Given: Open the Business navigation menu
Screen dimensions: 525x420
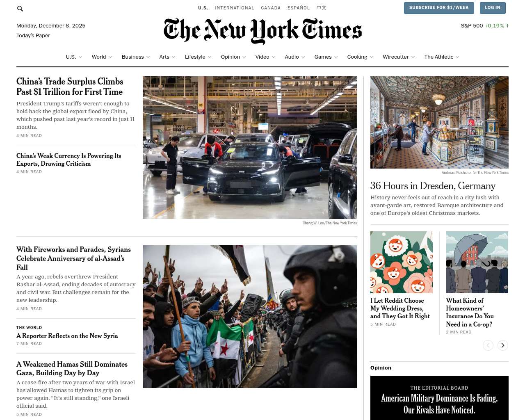Looking at the screenshot, I should pyautogui.click(x=132, y=57).
